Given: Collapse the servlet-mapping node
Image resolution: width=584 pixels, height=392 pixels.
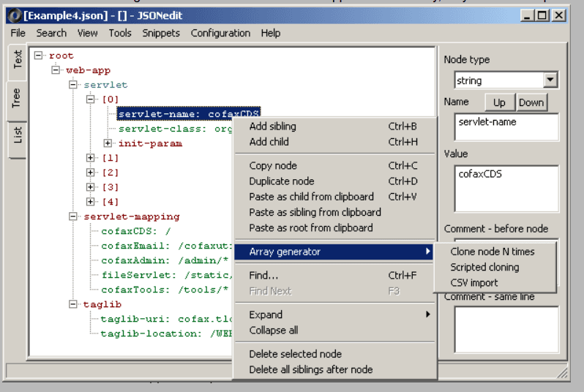Looking at the screenshot, I should [73, 216].
